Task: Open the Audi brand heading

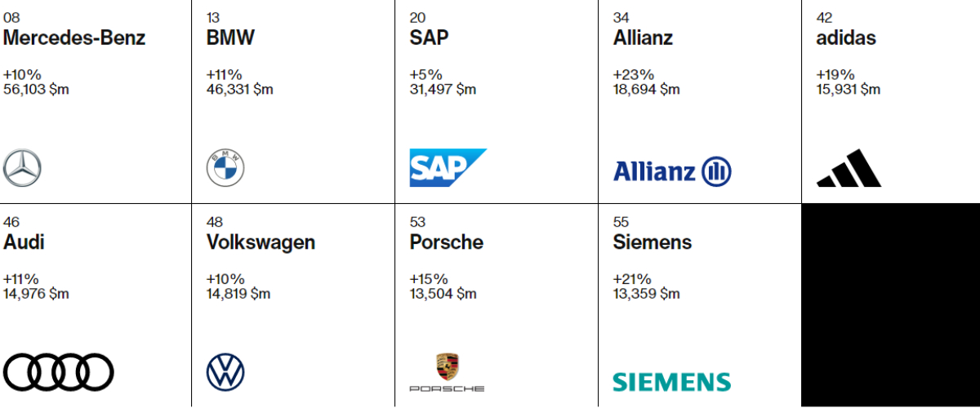Action: click(24, 242)
